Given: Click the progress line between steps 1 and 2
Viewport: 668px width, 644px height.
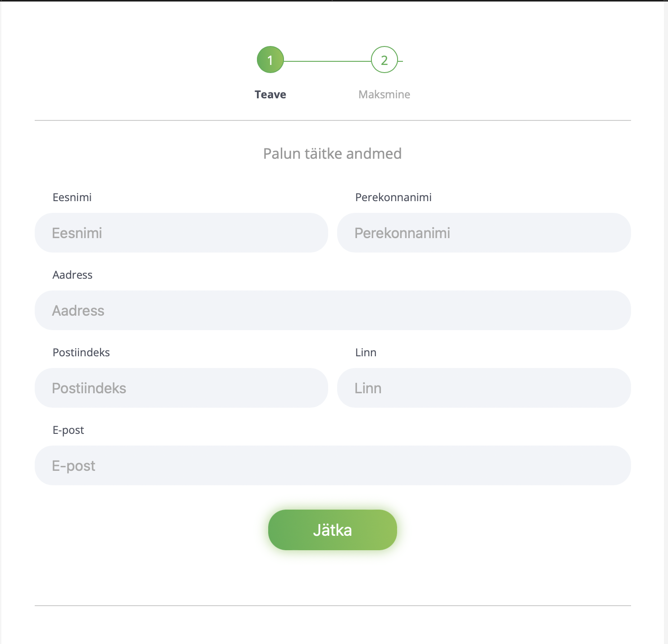Looking at the screenshot, I should coord(327,61).
